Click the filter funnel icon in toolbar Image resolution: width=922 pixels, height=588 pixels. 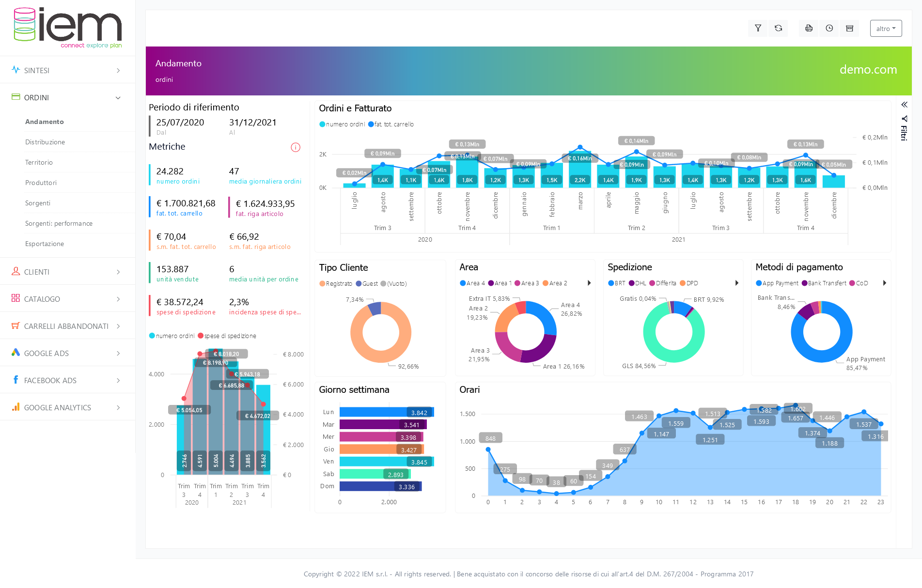(x=758, y=29)
